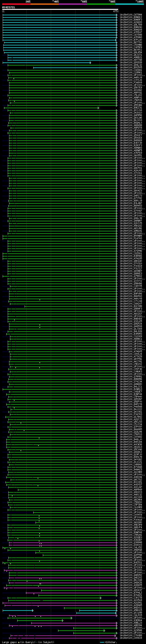Select hit label UniRef100_C3YSJ6

coord(131,80)
